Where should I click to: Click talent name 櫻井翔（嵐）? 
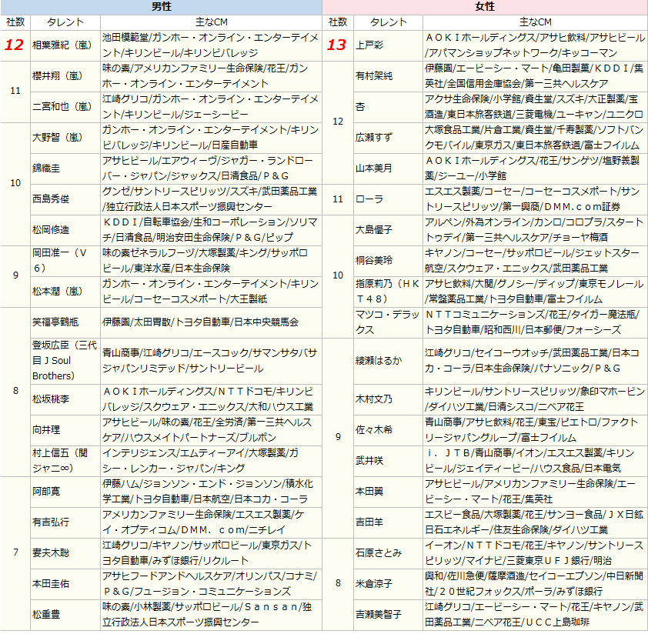click(x=58, y=76)
